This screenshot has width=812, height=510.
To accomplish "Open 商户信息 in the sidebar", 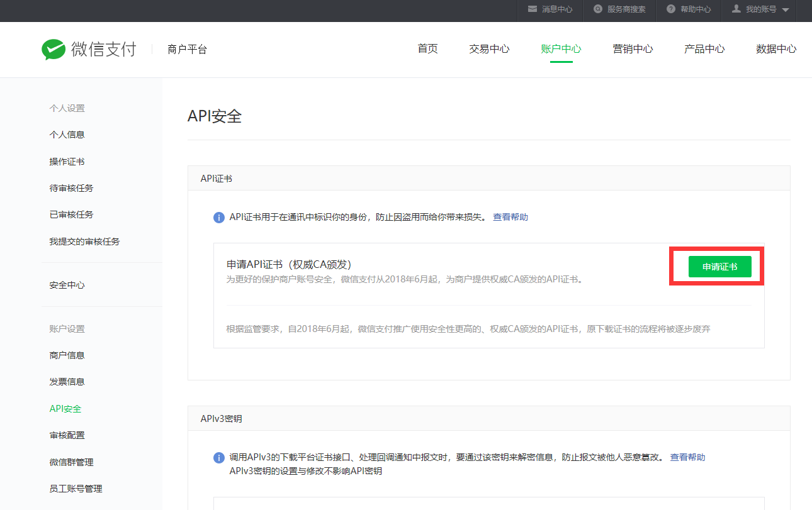I will (x=67, y=355).
